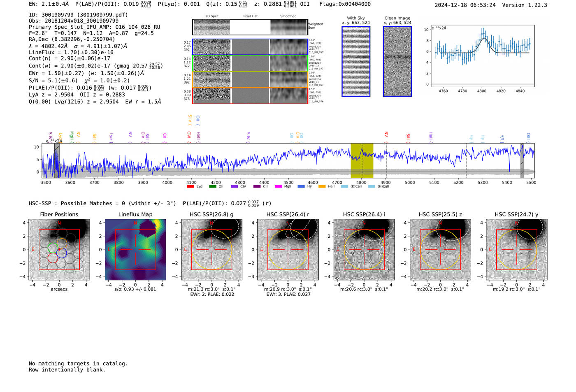Select the red-bordered fiber 2D spectrum row

(250, 95)
